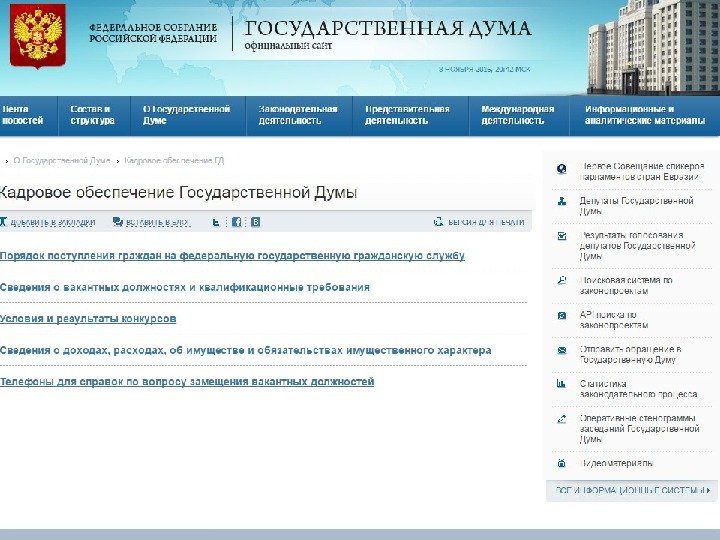The height and width of the screenshot is (540, 720).
Task: Click the video materials camera icon
Action: 561,463
